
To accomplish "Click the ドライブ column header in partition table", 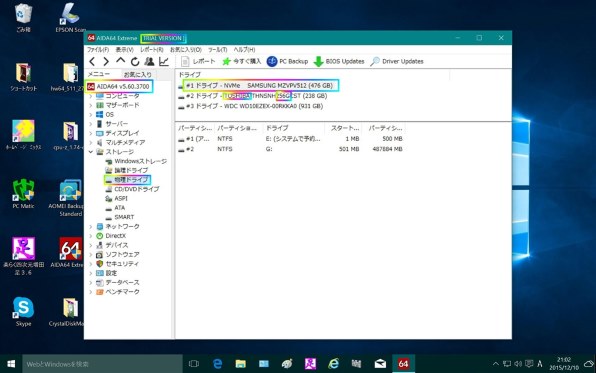I will [293, 128].
